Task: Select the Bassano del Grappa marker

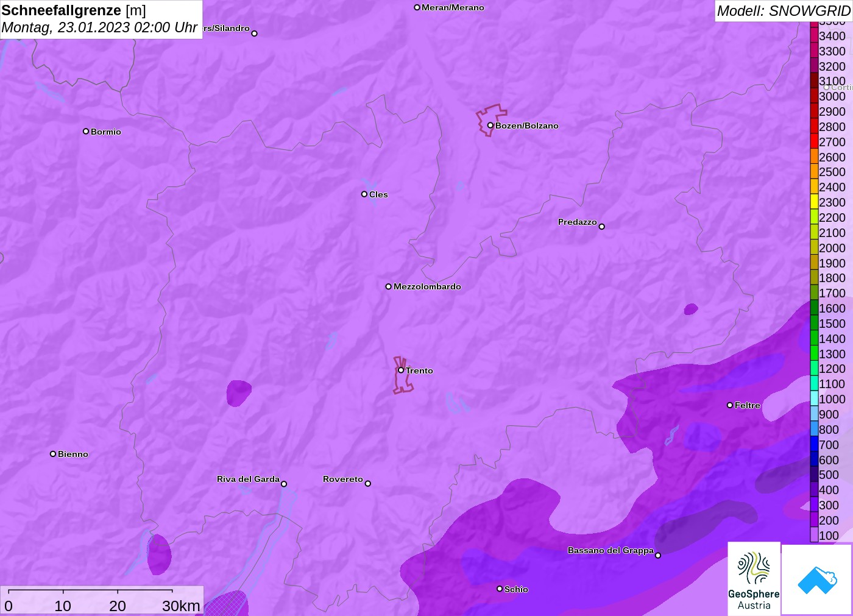Action: pyautogui.click(x=657, y=555)
